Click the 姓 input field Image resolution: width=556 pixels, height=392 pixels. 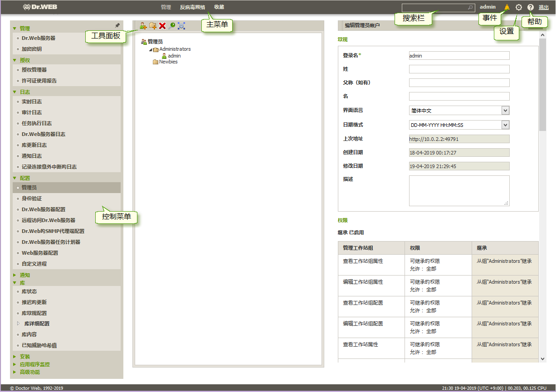(459, 69)
